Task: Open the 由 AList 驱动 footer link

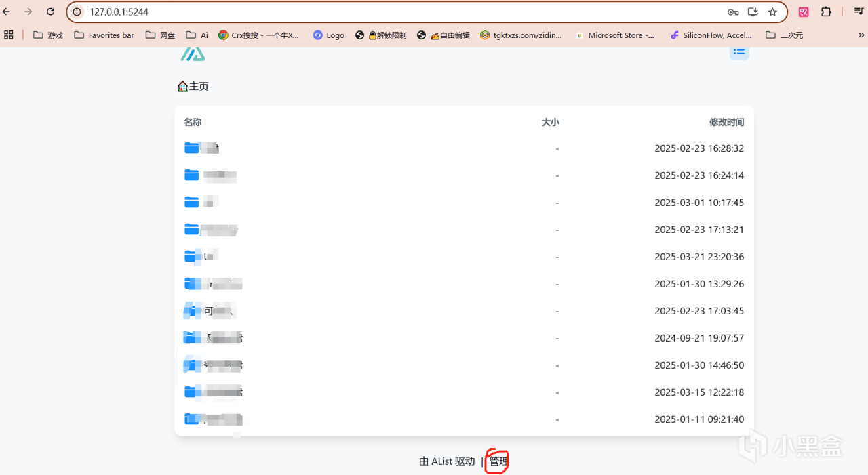Action: tap(447, 461)
